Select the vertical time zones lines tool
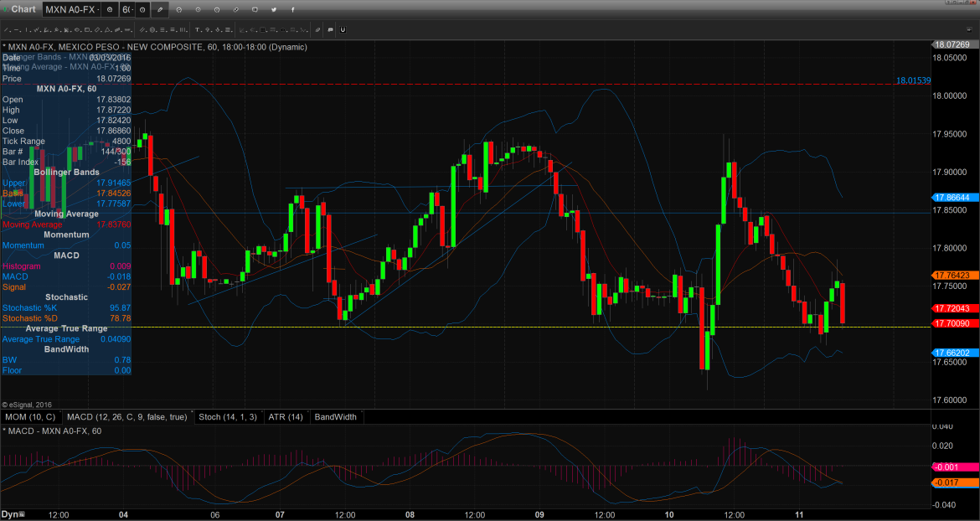 183,29
